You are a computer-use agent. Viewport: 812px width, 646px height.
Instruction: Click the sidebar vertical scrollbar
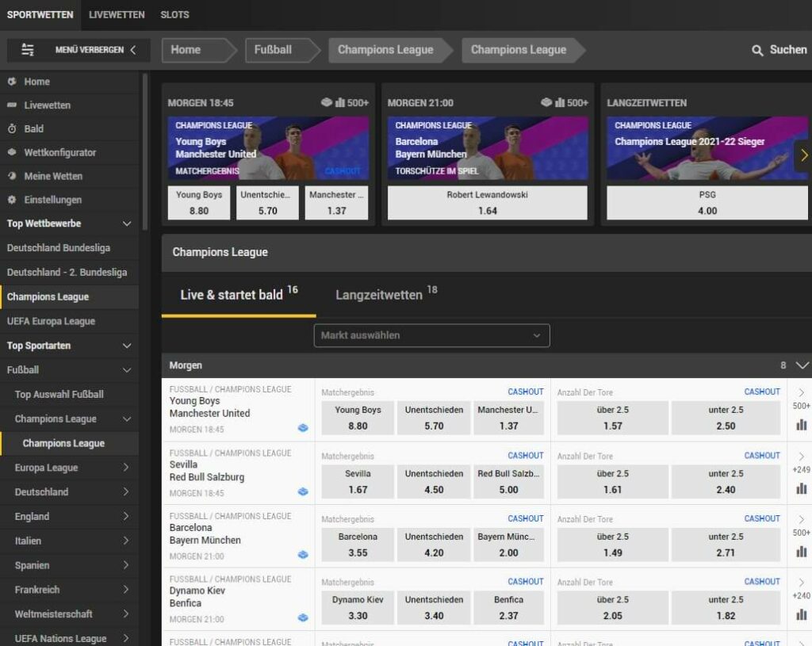[x=145, y=151]
